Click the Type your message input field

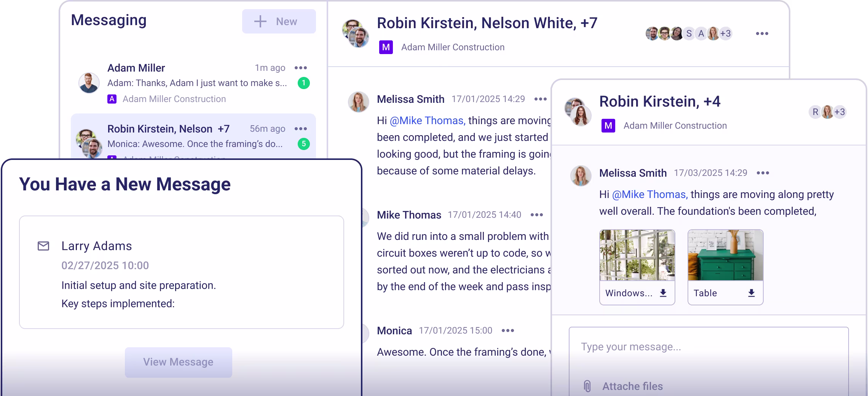(x=708, y=347)
